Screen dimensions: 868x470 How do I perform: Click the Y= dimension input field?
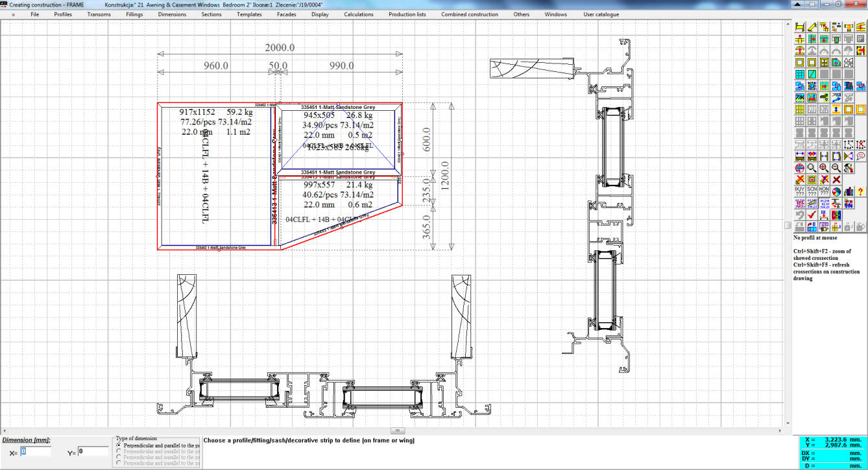pos(93,451)
